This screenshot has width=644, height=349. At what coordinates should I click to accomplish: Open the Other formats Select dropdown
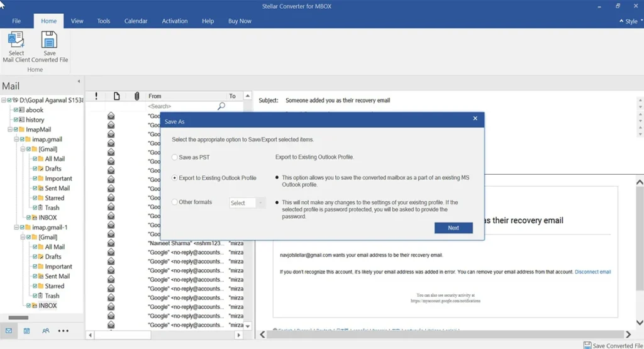pos(247,203)
